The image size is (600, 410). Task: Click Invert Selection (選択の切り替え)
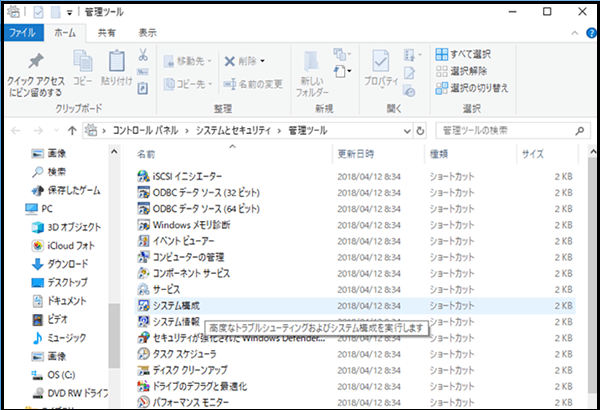[x=472, y=88]
